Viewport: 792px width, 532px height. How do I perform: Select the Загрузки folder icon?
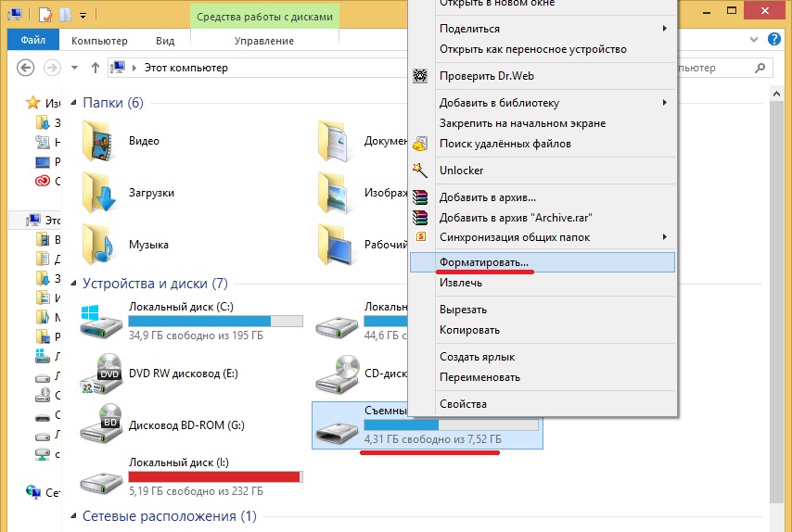pos(98,192)
